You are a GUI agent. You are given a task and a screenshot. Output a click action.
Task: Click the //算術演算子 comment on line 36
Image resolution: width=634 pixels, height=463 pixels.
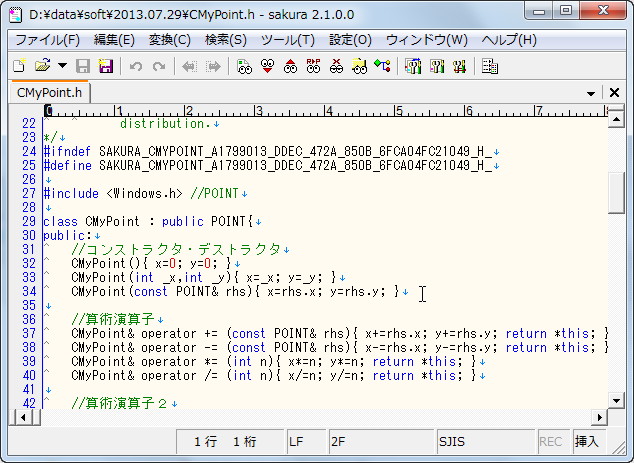[113, 319]
